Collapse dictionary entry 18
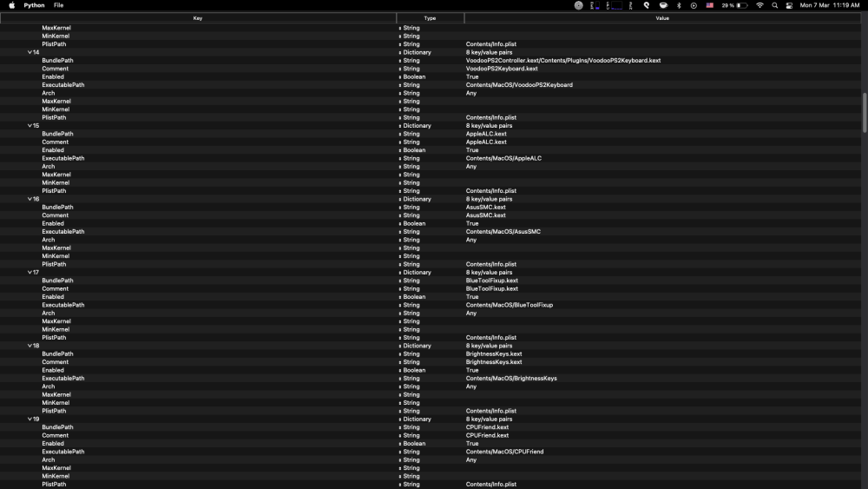 (x=30, y=346)
